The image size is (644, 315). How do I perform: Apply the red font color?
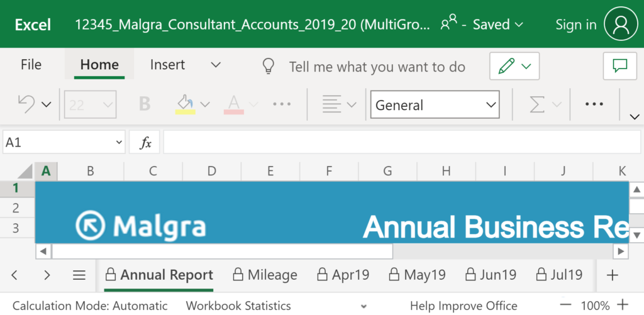coord(234,105)
